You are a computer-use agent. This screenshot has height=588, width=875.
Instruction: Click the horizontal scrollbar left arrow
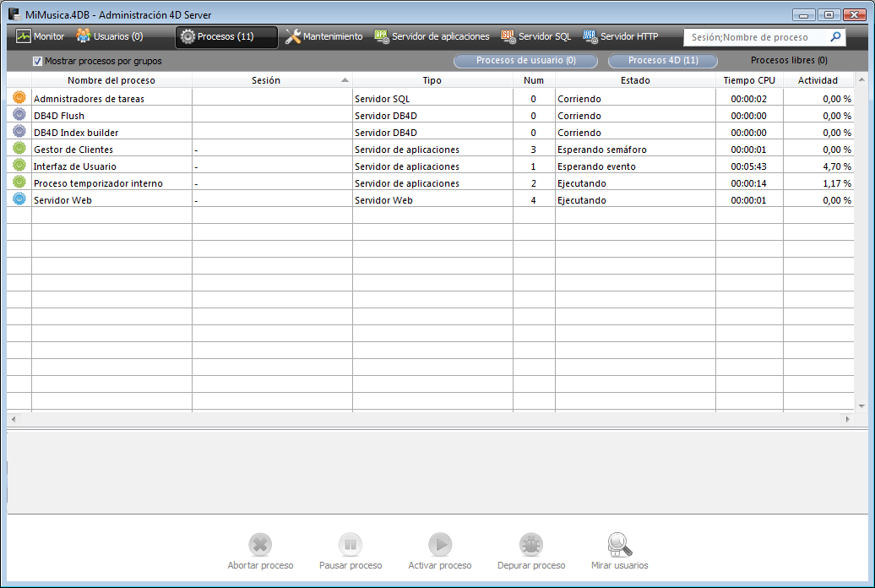pyautogui.click(x=14, y=419)
